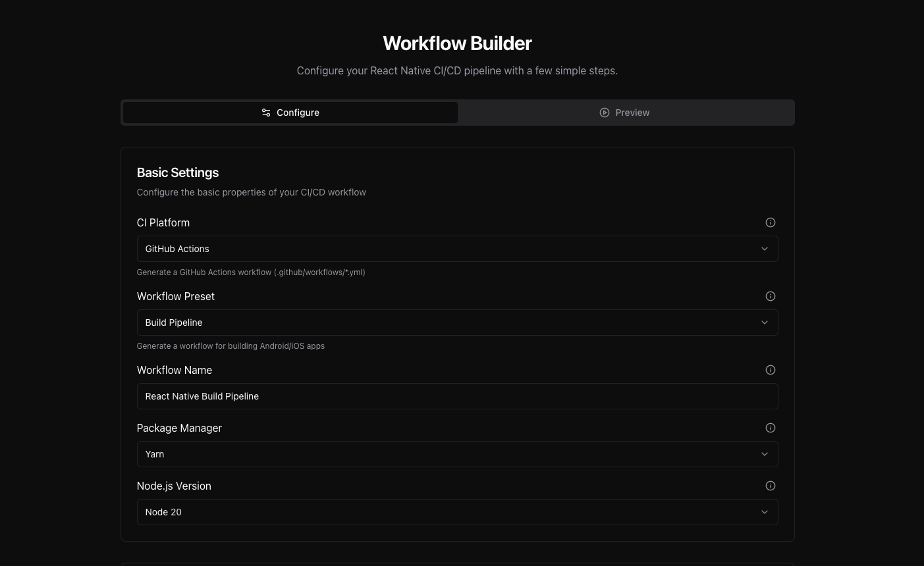Click the sliders icon in Configure tab
The image size is (924, 566).
266,113
